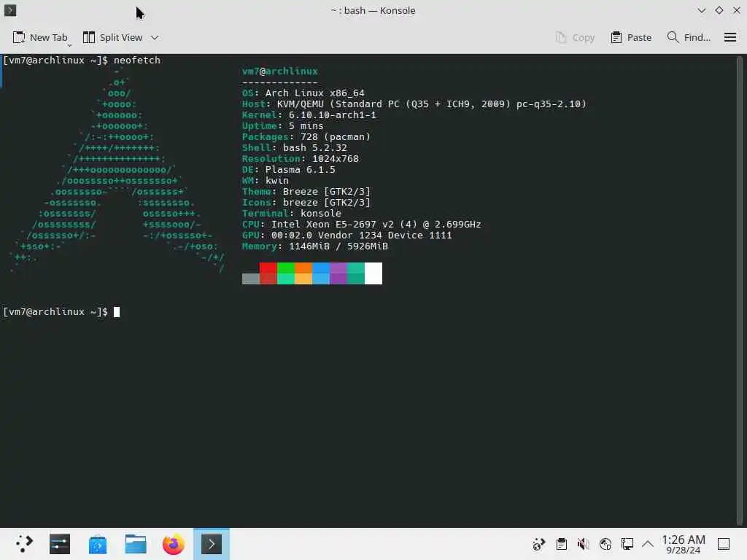Screen dimensions: 747x560
Task: Close the Konsole window
Action: [737, 10]
